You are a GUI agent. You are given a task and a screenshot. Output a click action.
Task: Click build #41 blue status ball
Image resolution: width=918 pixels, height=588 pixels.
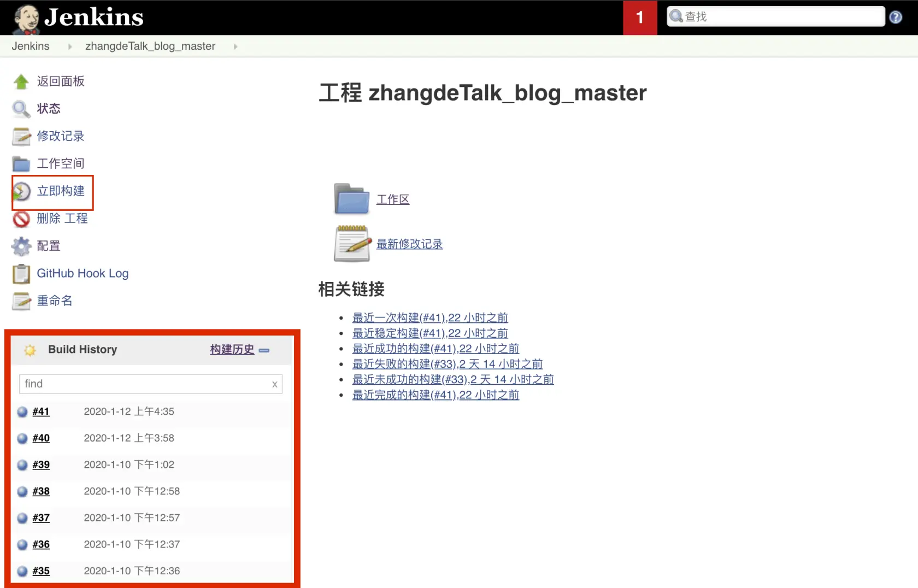pyautogui.click(x=22, y=411)
